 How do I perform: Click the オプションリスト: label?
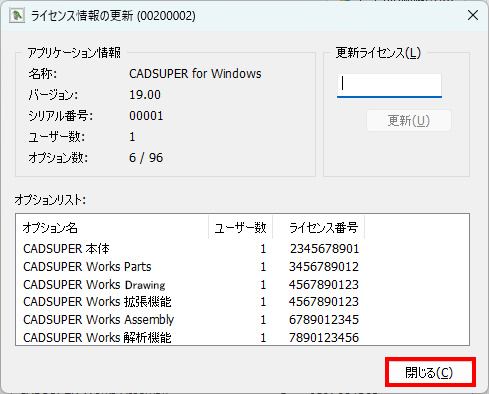point(50,200)
